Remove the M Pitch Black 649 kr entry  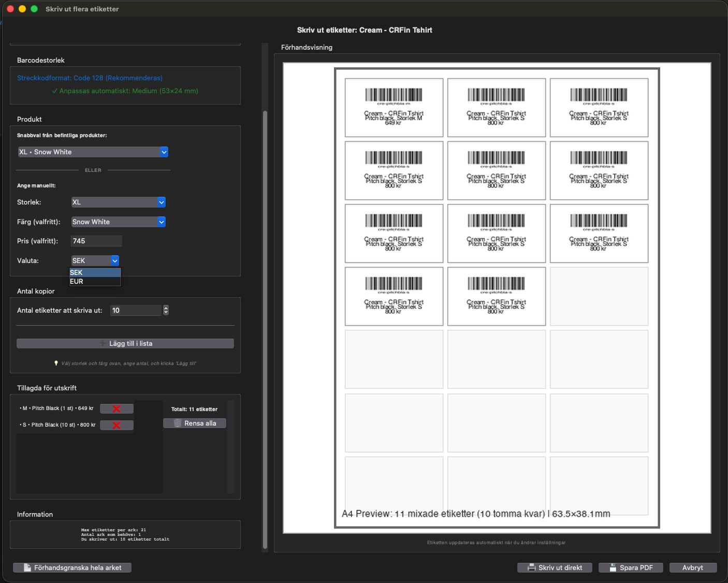tap(117, 409)
